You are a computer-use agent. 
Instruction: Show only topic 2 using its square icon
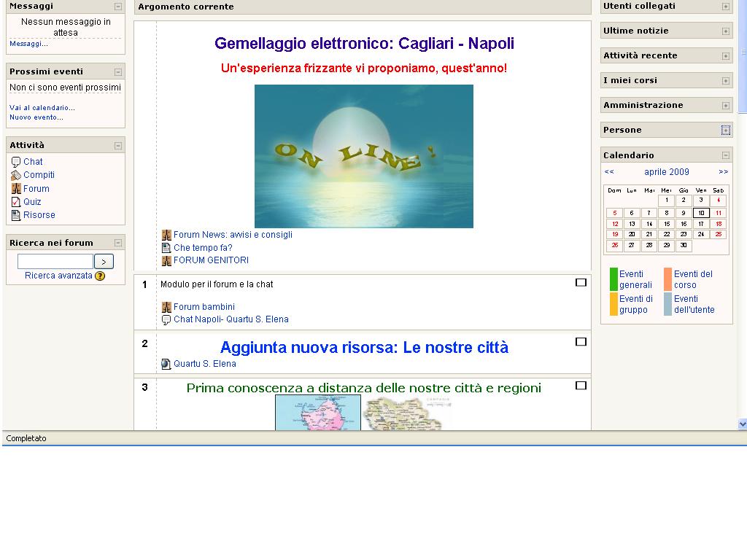pos(581,342)
